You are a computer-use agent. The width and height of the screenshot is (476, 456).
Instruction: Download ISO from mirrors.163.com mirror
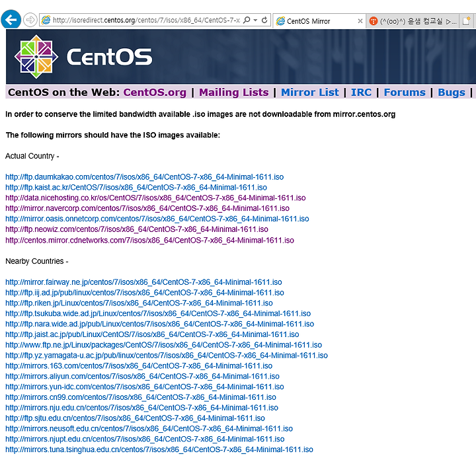(139, 366)
